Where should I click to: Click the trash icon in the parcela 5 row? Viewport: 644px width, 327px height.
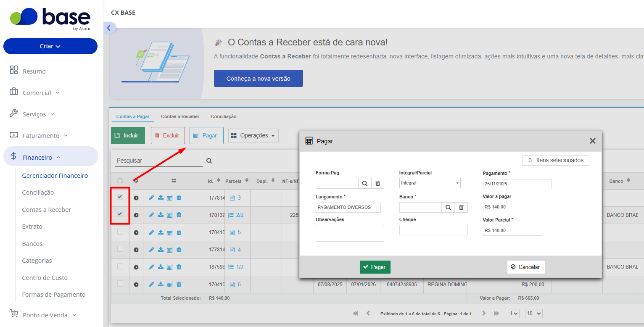(179, 232)
